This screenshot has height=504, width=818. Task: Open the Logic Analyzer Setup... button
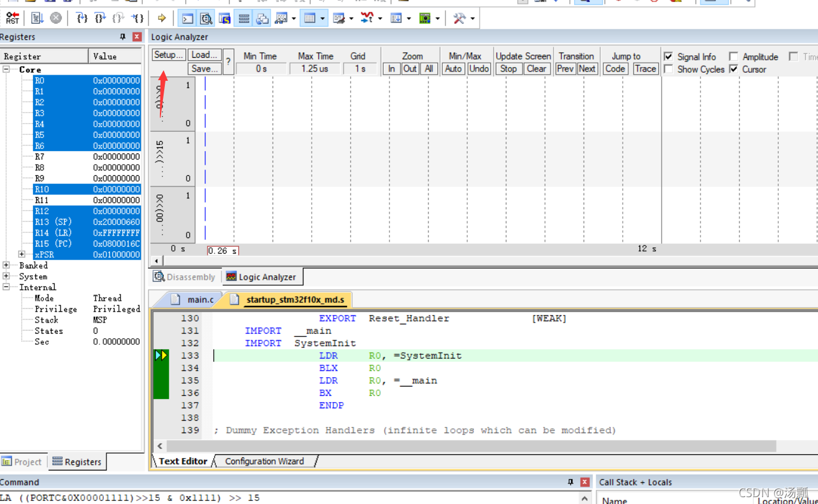[x=169, y=55]
